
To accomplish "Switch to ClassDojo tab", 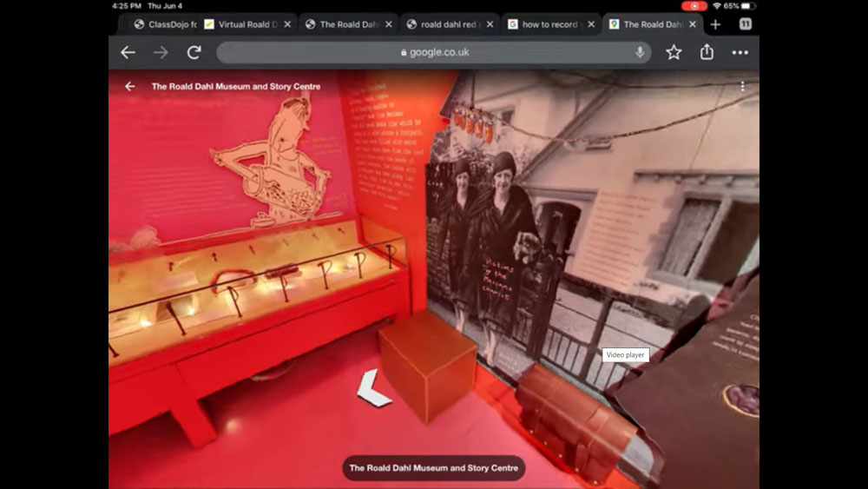I will point(166,24).
